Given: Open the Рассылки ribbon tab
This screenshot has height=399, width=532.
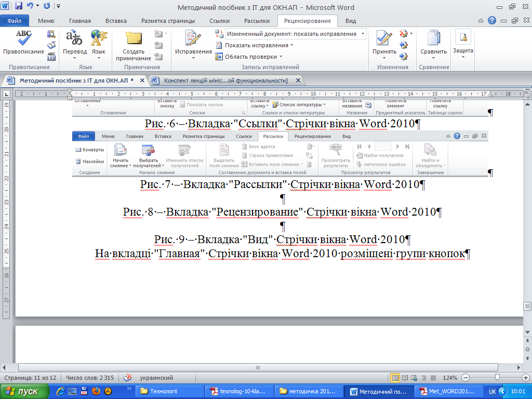Looking at the screenshot, I should click(257, 21).
